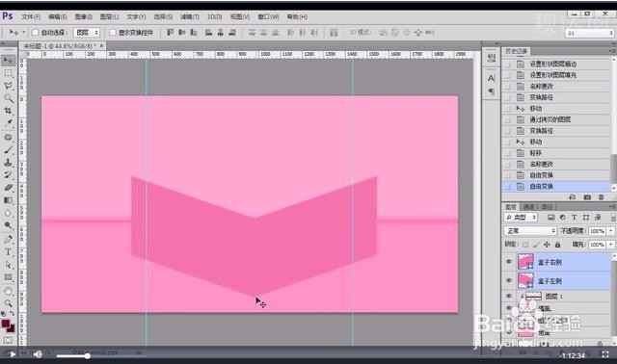617x364 pixels.
Task: Open the 不透明度 slider arrow
Action: [610, 231]
